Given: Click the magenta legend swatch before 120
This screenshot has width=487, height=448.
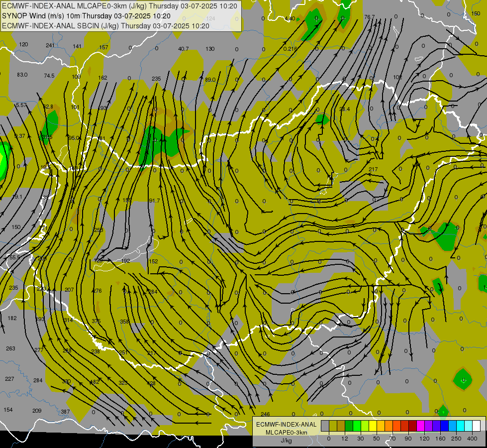Looking at the screenshot, I should pyautogui.click(x=421, y=426).
